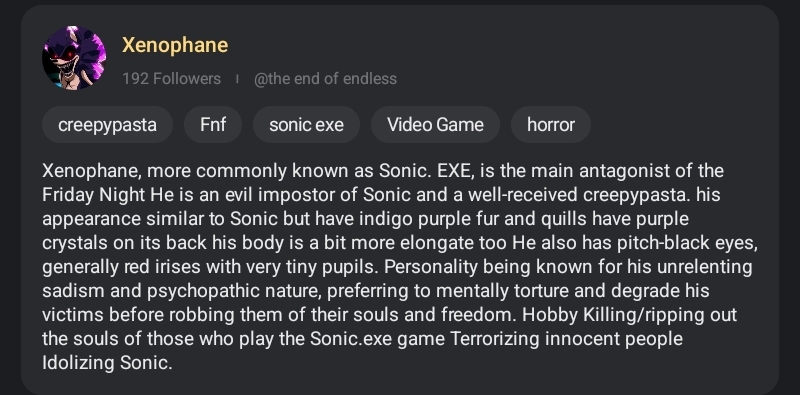
Task: Open the @the end of endless creator handle
Action: click(x=325, y=79)
